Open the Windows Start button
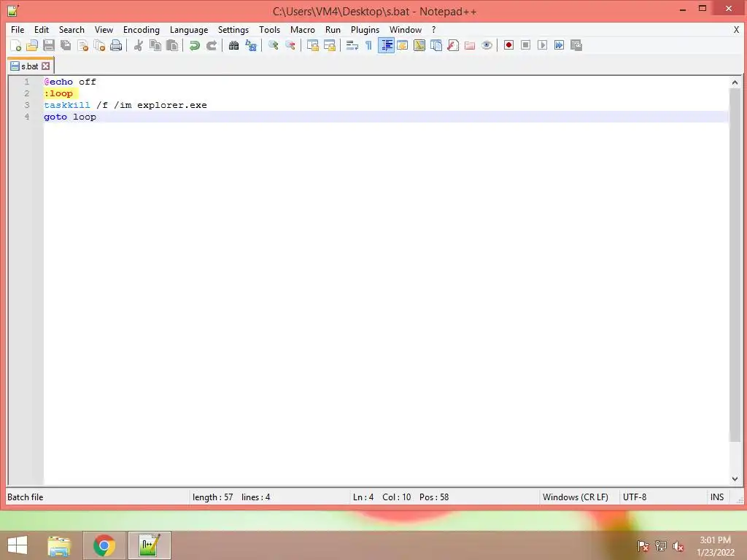747x560 pixels. [x=18, y=545]
